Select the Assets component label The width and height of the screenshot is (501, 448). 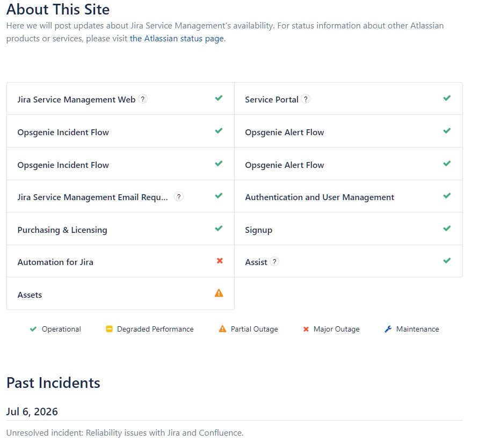point(30,295)
